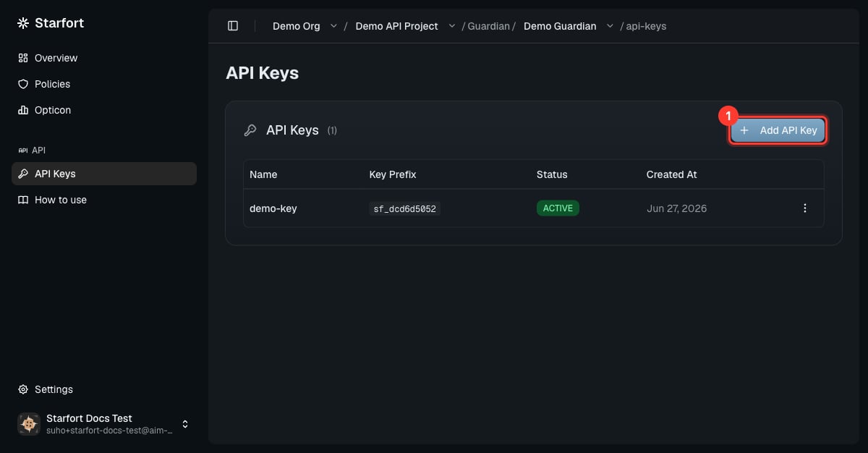Select API Keys in the sidebar

(104, 174)
